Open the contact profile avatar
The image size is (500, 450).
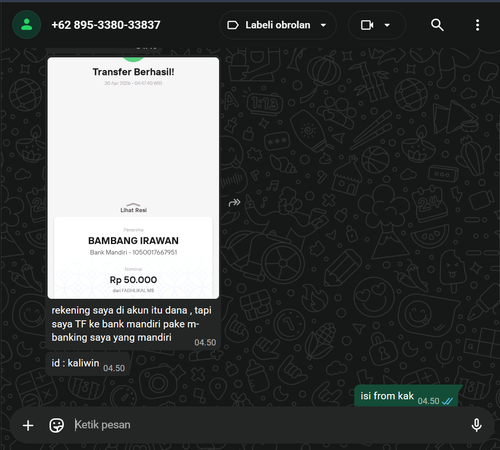27,25
